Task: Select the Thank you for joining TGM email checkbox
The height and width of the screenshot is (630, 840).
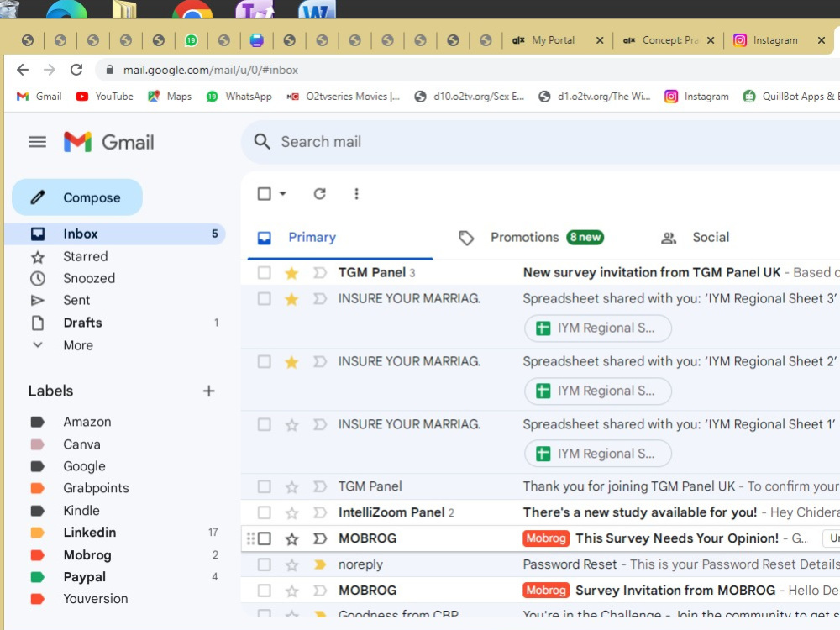Action: (264, 487)
